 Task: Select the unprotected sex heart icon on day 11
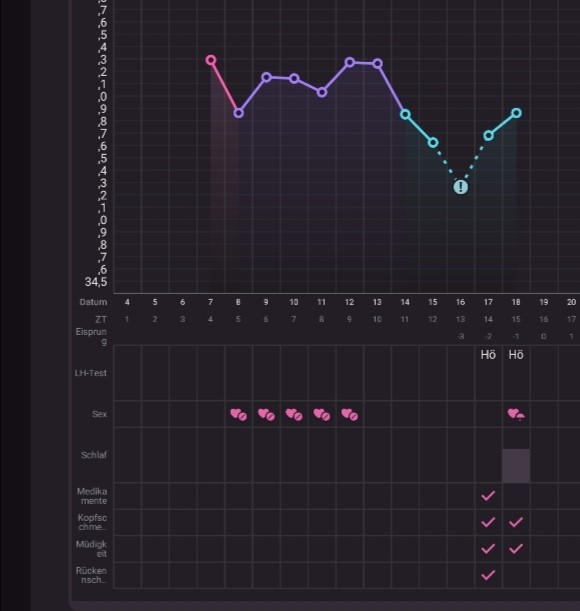(x=322, y=415)
